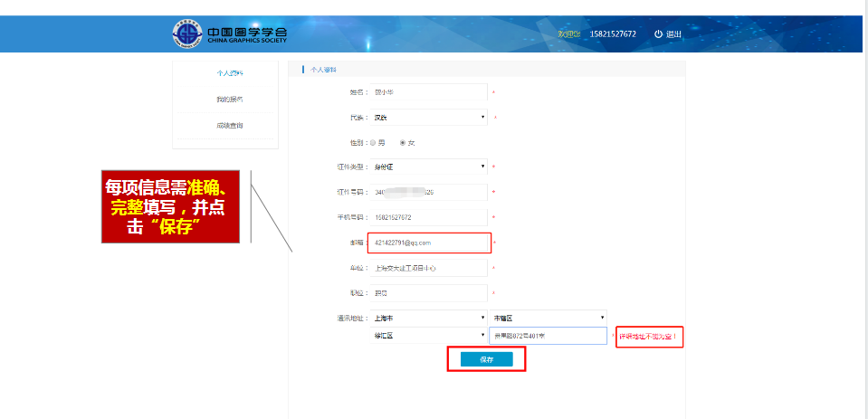Focus the 手机号码 phone number field
Image resolution: width=868 pixels, height=419 pixels.
429,217
